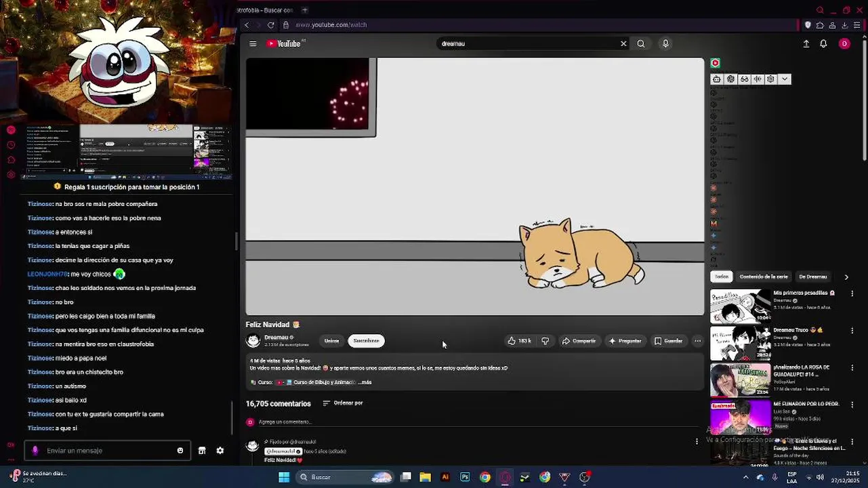Click the taskbar 'Buscar' search box
Screen dimensions: 868x488
346,477
